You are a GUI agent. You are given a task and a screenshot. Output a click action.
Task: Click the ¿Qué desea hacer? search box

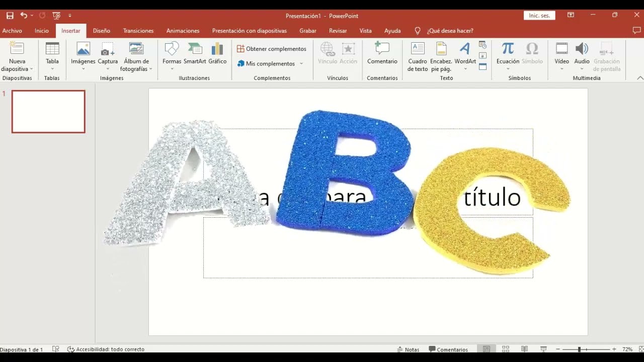450,31
